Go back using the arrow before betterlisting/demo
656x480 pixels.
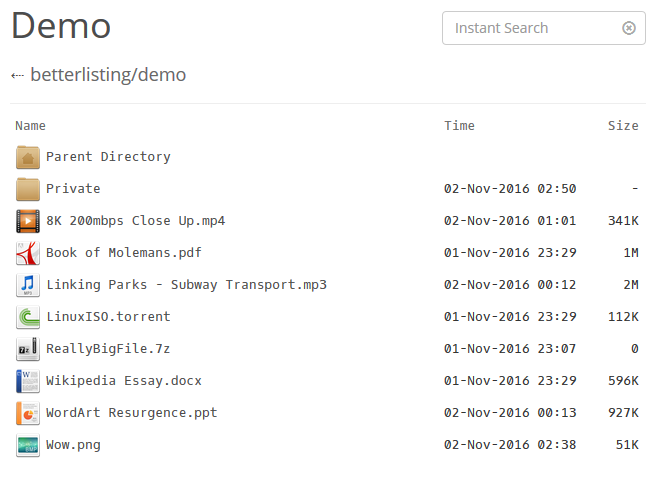[x=17, y=75]
